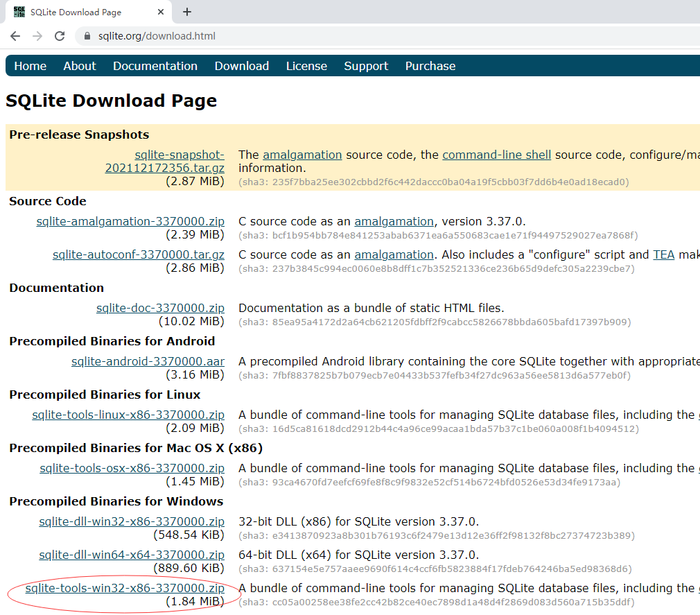Open Purchase in the navigation bar
The height and width of the screenshot is (615, 700).
coord(430,66)
